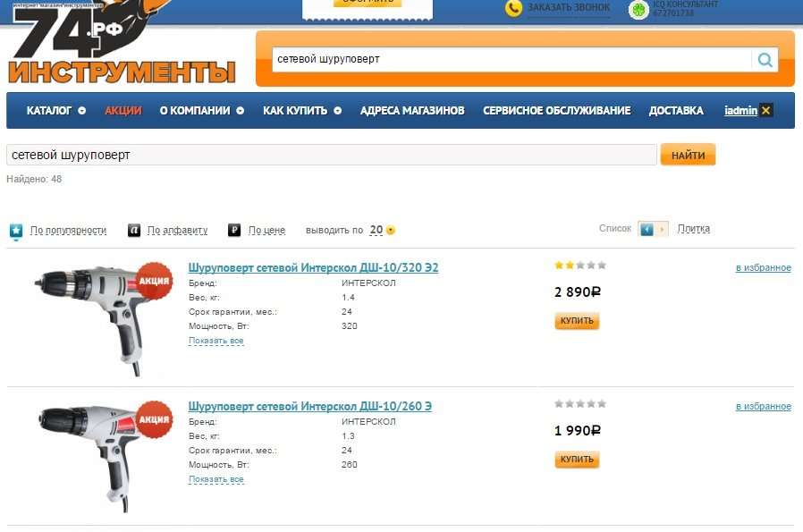The width and height of the screenshot is (803, 532).
Task: Switch to Плитка tile view
Action: point(693,228)
